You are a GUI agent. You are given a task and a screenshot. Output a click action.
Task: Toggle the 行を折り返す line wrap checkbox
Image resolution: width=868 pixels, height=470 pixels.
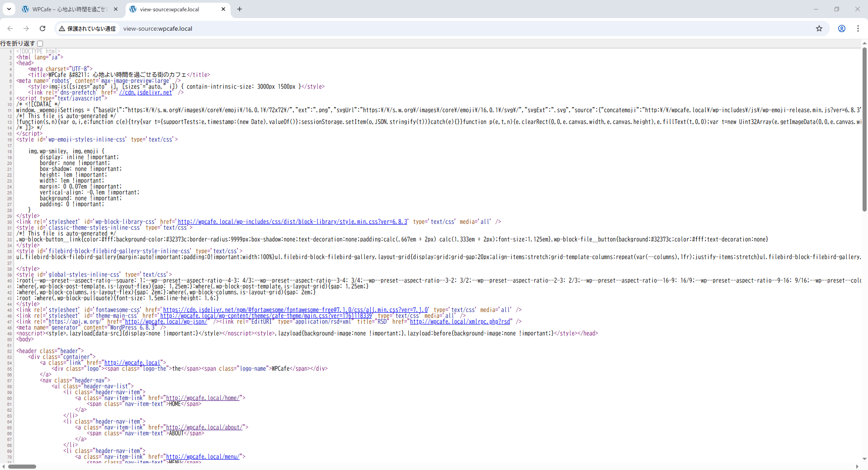pos(40,43)
